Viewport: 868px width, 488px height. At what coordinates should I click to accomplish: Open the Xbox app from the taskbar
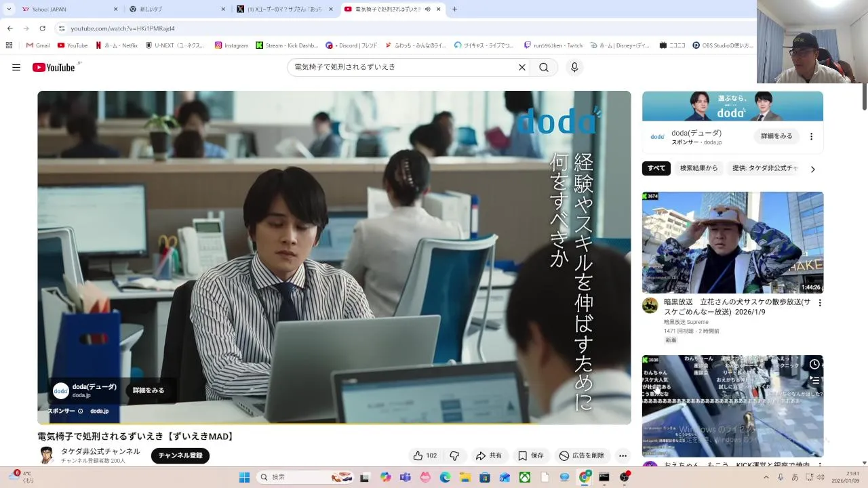(x=525, y=477)
